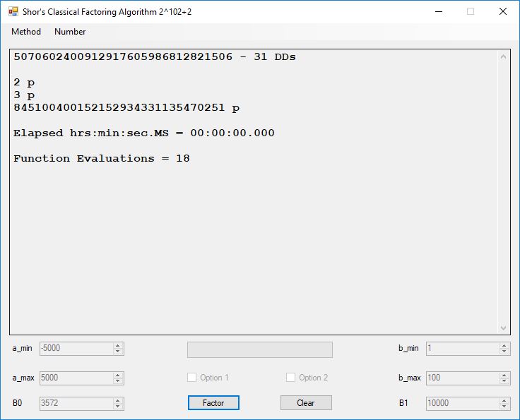Click the empty progress bar above options
The width and height of the screenshot is (520, 420).
tap(259, 350)
